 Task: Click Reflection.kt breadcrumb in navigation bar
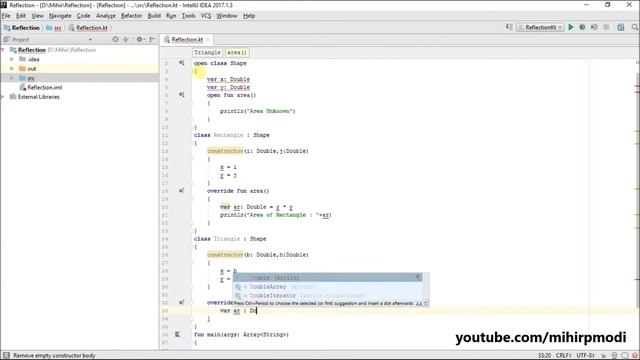click(88, 28)
